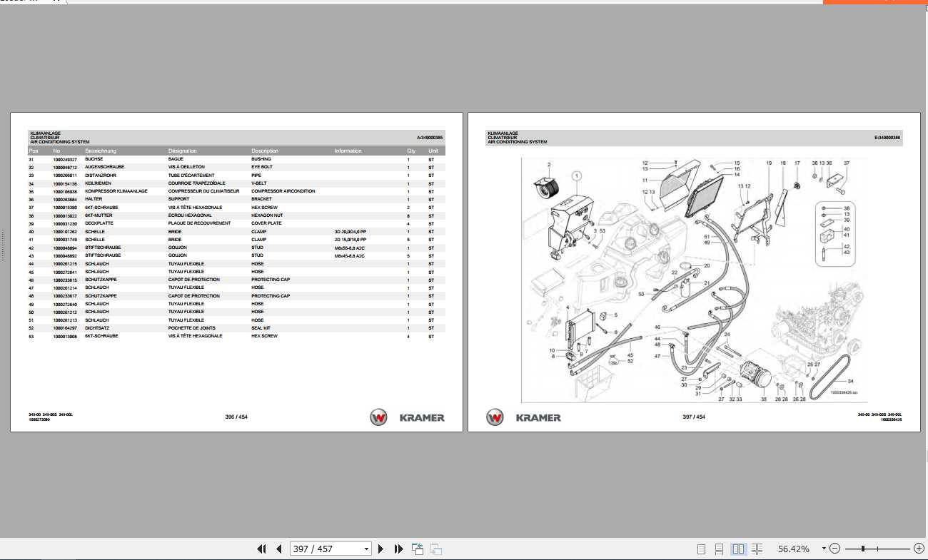
Task: Go to the first page
Action: (x=262, y=549)
